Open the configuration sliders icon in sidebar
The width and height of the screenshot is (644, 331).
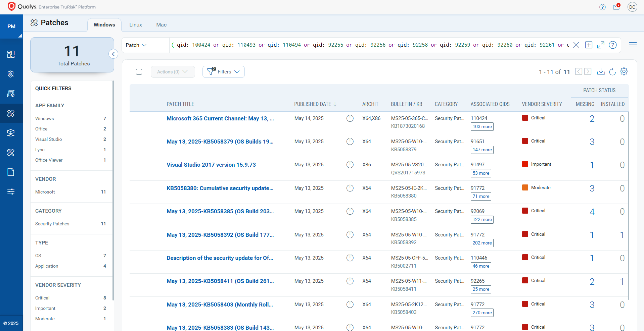11,191
